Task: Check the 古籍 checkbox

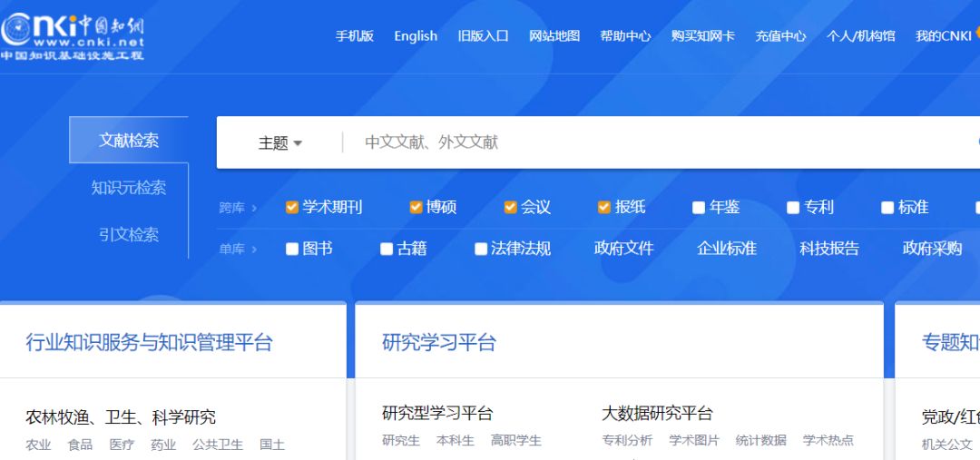Action: 387,250
